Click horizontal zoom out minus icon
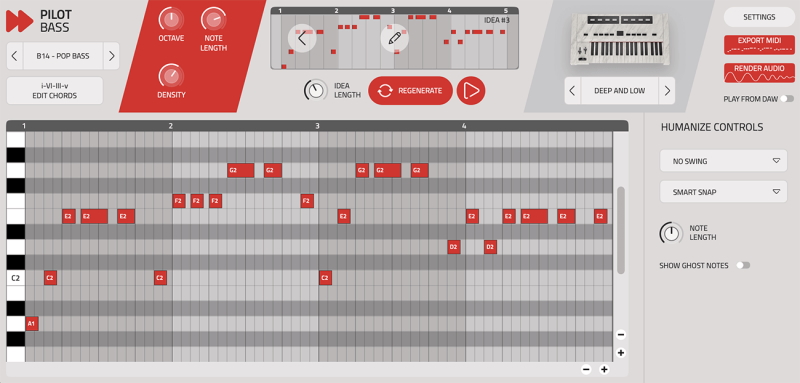This screenshot has width=800, height=383. coord(586,369)
